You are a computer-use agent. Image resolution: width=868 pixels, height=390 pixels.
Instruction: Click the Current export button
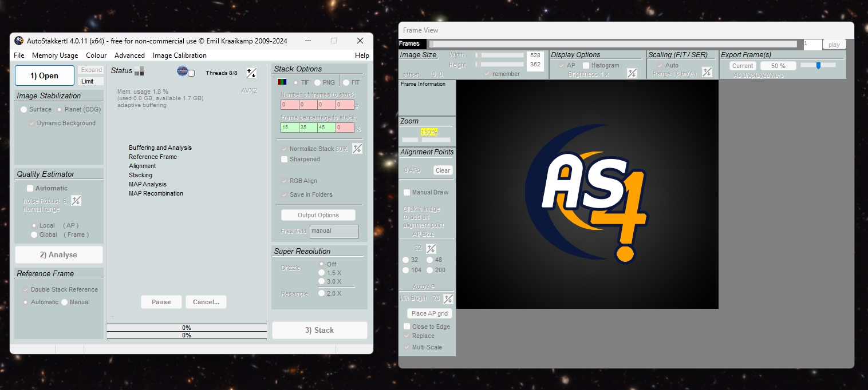[743, 66]
